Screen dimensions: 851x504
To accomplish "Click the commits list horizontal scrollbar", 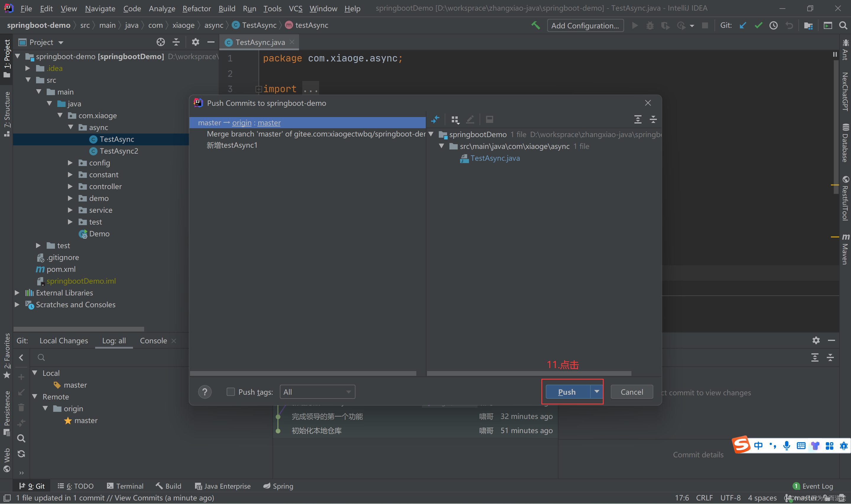I will click(303, 373).
